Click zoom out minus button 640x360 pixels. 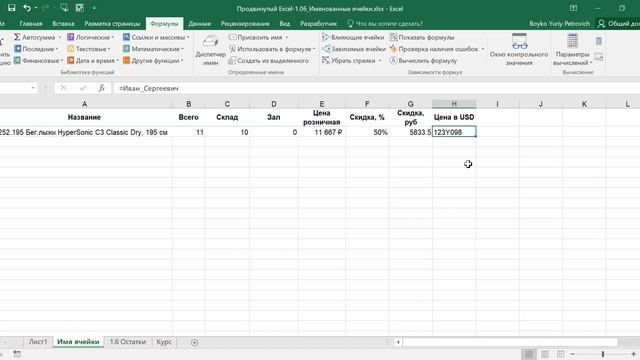click(573, 354)
